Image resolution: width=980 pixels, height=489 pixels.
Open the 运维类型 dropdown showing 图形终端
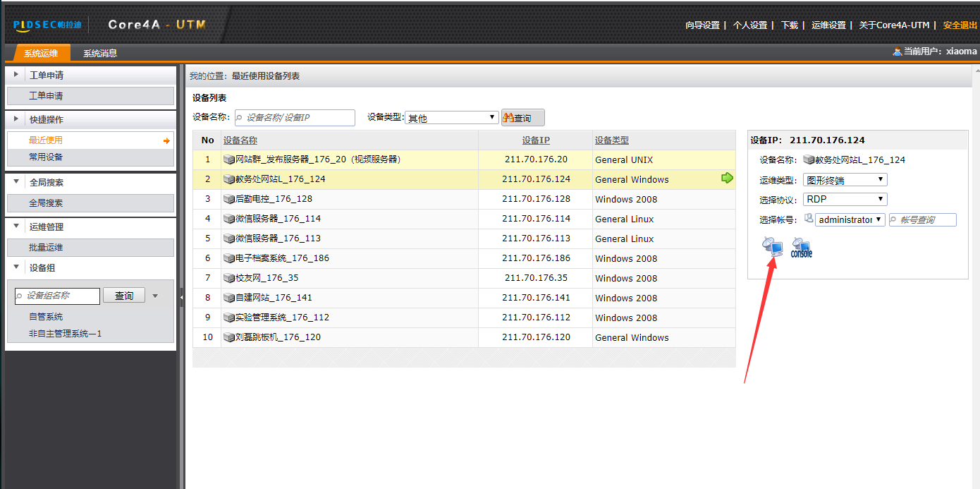(845, 180)
